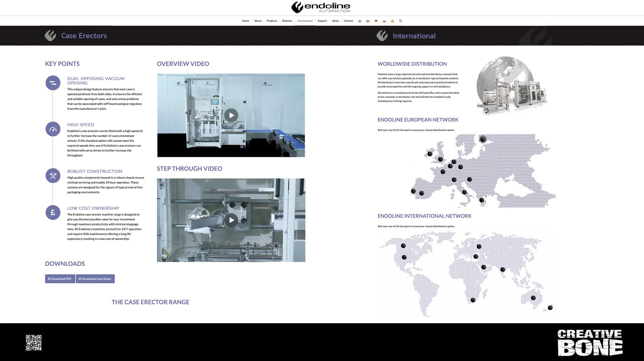Click the QR code image
Image resolution: width=644 pixels, height=361 pixels.
[34, 343]
